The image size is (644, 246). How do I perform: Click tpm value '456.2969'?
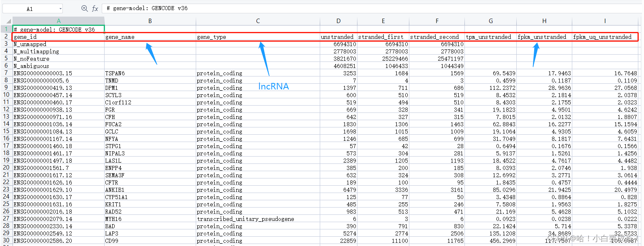click(490, 241)
